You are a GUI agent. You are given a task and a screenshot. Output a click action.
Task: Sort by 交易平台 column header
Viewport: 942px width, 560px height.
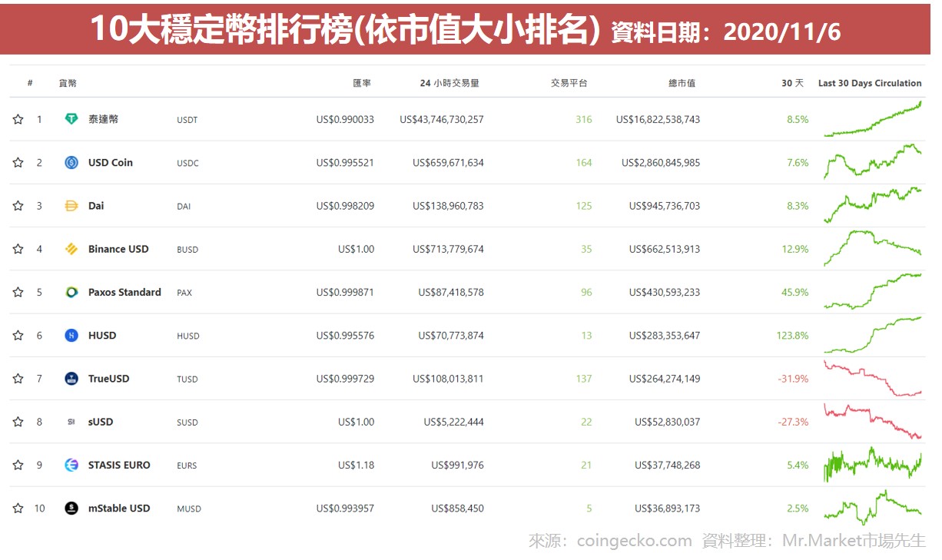pos(569,83)
